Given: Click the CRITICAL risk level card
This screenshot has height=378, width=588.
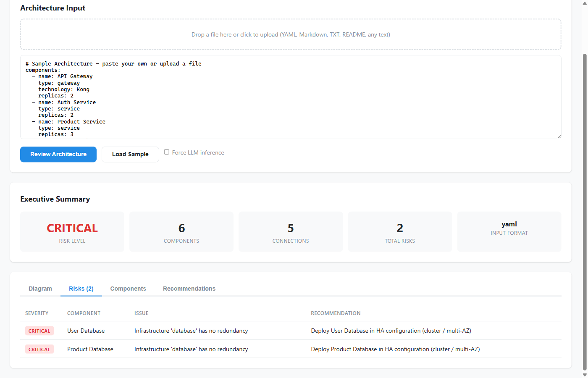Looking at the screenshot, I should click(72, 232).
